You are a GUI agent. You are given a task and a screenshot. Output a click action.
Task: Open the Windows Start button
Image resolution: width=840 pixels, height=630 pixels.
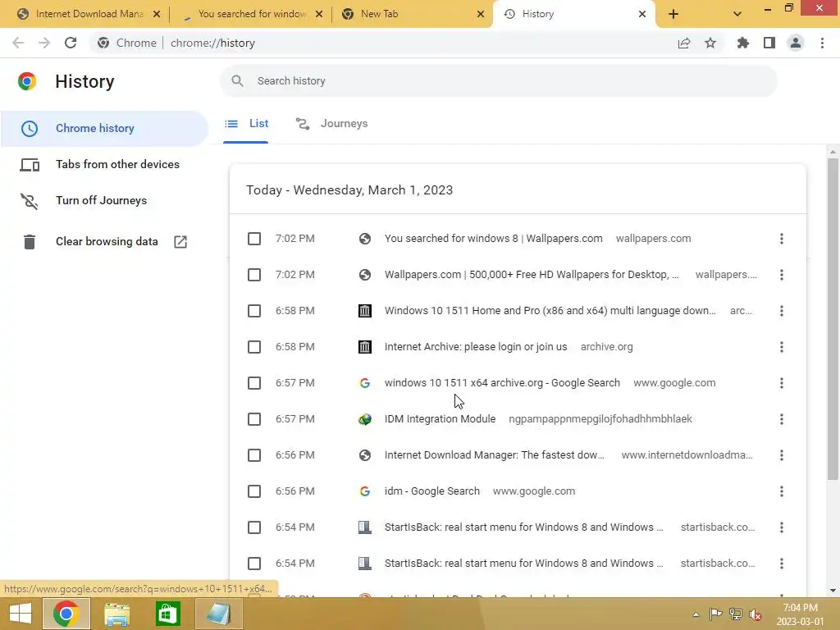(x=21, y=614)
